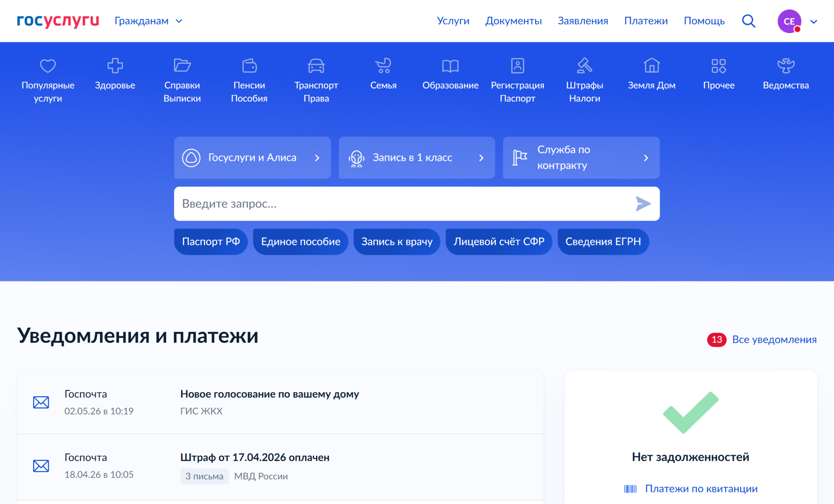Open the Платежи по квитанции link
This screenshot has width=834, height=504.
tap(701, 489)
